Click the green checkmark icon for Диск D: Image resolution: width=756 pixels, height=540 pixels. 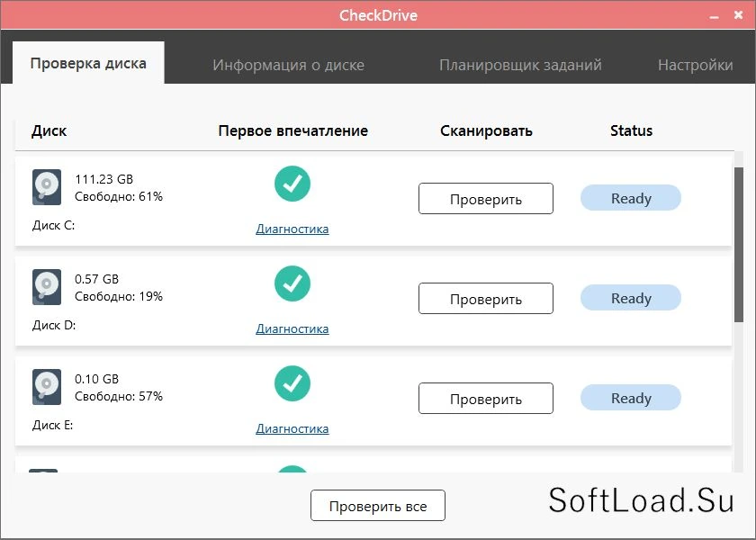(292, 283)
